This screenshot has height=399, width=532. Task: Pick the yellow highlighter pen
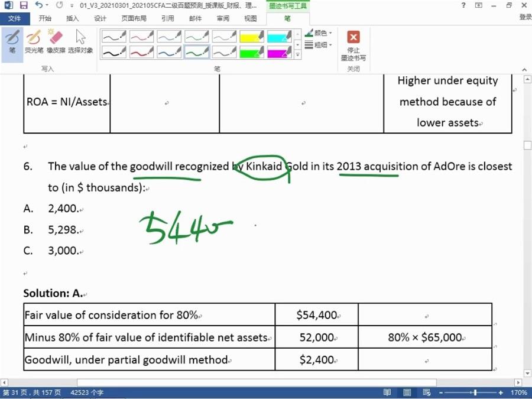coord(251,36)
